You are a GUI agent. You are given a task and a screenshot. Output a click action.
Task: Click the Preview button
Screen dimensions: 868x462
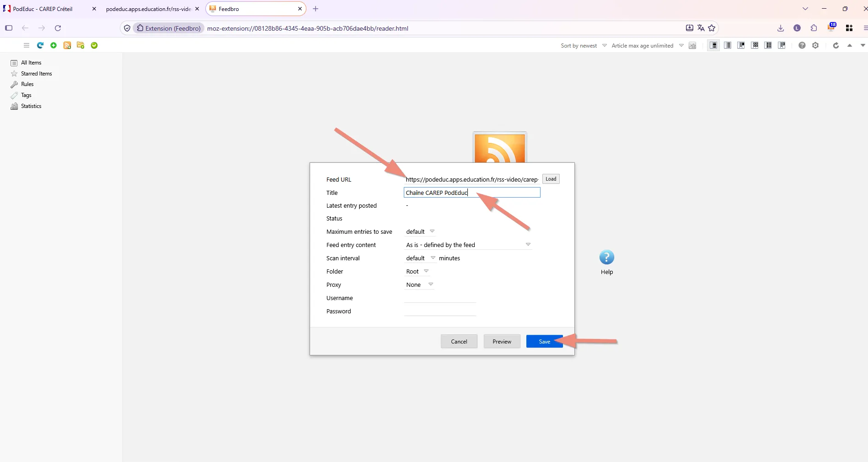click(x=502, y=342)
